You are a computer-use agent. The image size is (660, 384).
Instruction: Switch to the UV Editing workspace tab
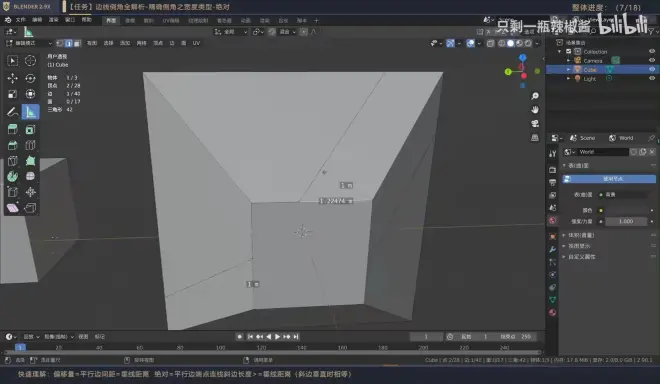click(171, 21)
